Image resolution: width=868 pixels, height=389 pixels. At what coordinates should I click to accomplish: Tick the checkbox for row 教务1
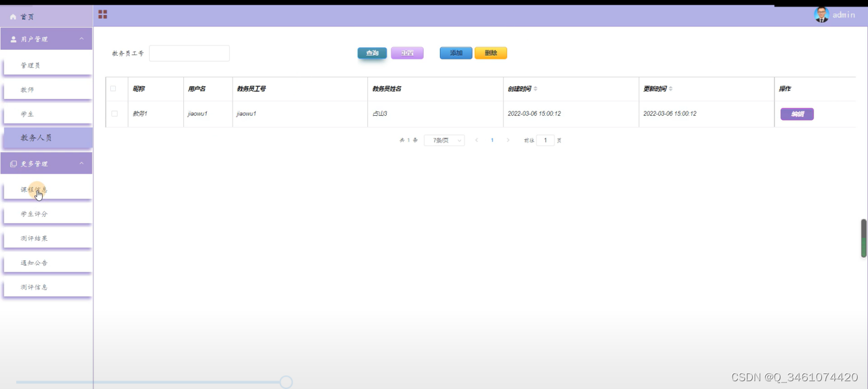[115, 114]
